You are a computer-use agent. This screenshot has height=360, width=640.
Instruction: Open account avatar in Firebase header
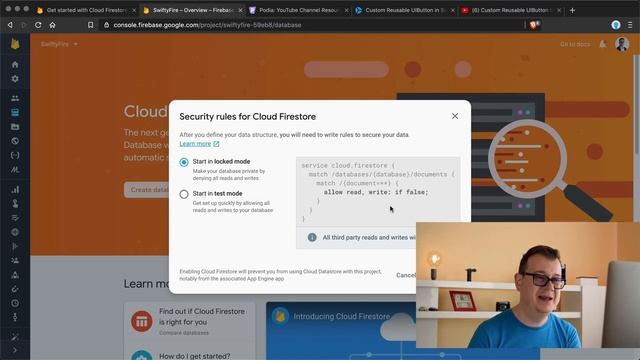tap(622, 44)
